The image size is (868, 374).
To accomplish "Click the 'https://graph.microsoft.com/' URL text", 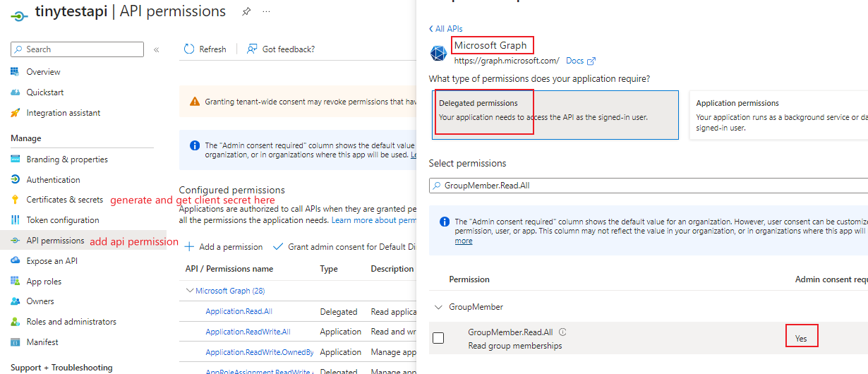I will (x=507, y=61).
